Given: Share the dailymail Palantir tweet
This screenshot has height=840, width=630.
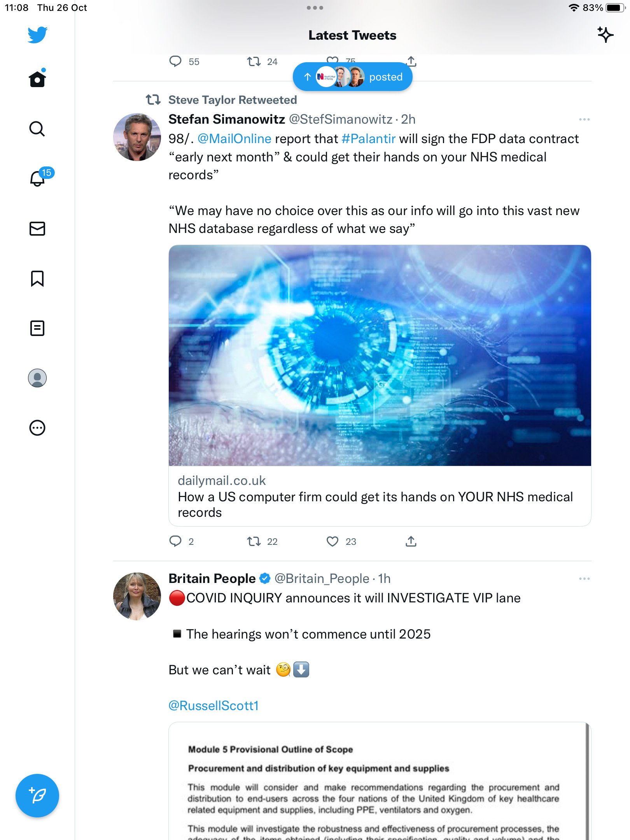Looking at the screenshot, I should point(411,541).
